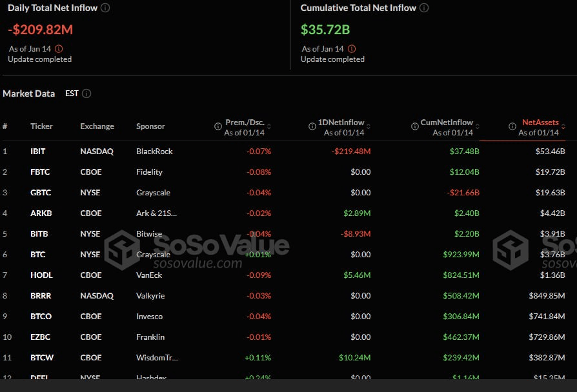
Task: Sort table by 1DNetInflow arrows
Action: pos(369,126)
